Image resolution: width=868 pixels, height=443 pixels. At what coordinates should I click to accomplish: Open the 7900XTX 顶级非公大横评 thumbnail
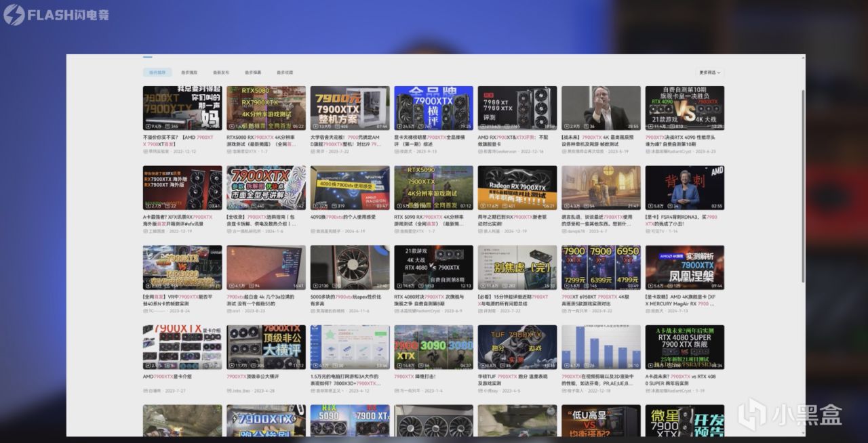tap(266, 347)
